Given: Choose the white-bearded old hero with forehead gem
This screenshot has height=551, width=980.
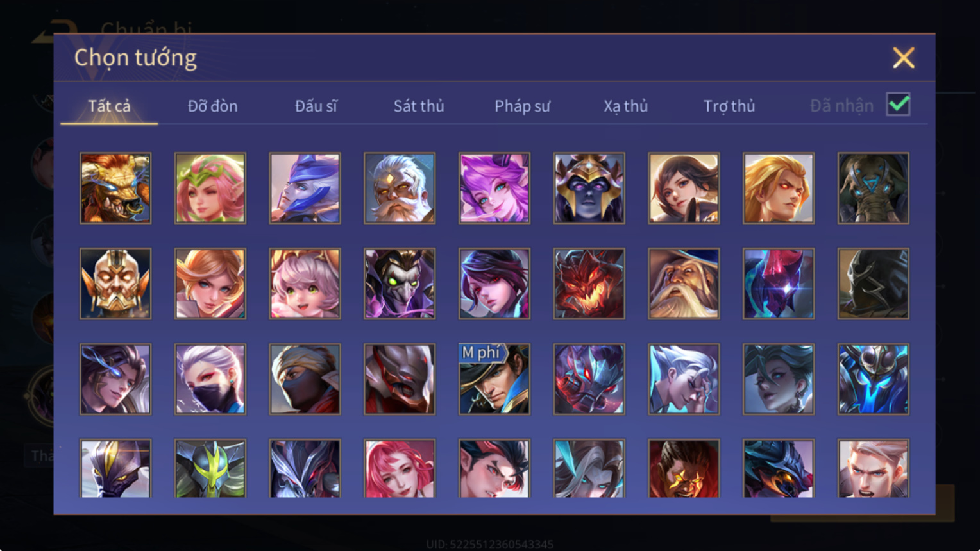Looking at the screenshot, I should click(x=400, y=188).
